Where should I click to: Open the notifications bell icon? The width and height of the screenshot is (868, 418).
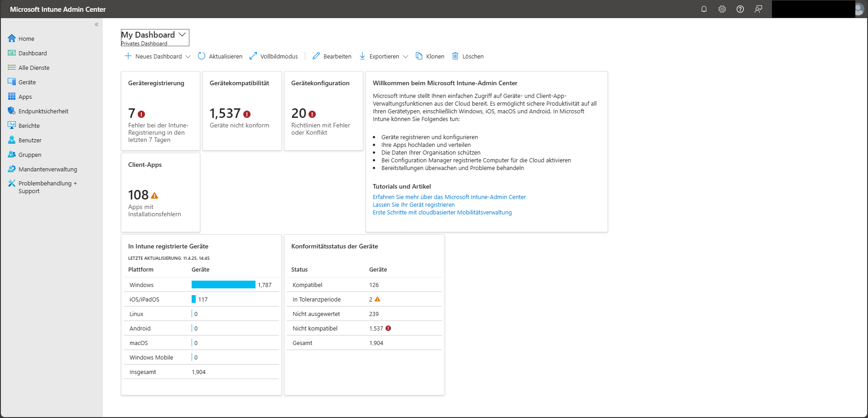tap(704, 9)
